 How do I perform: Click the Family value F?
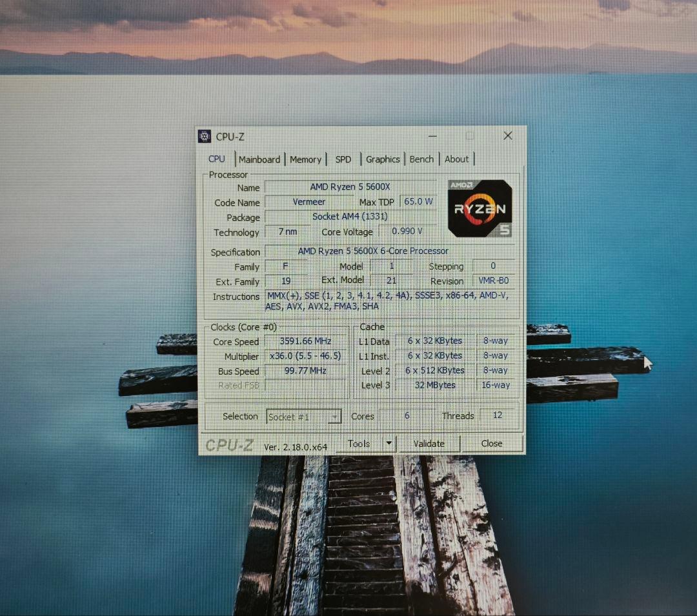pos(285,266)
